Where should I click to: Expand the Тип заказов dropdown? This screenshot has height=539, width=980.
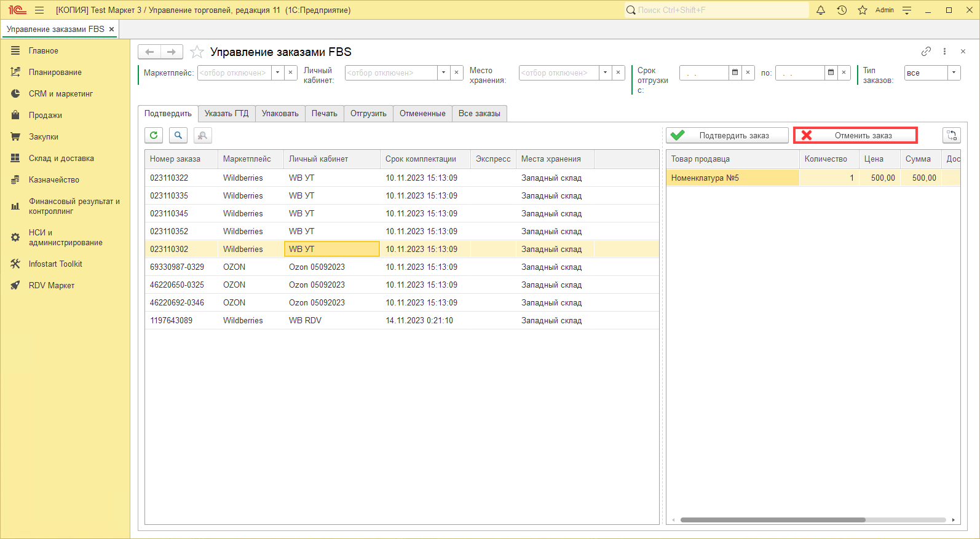(x=954, y=73)
